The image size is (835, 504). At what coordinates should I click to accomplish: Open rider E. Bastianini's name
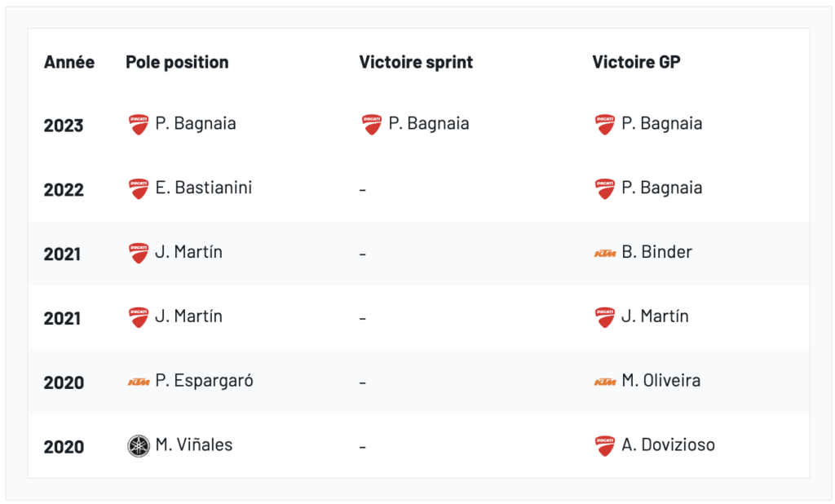click(x=203, y=188)
